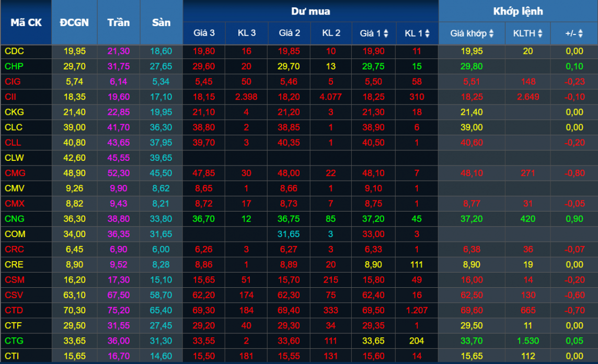Select stock code CSM
Viewport: 598px width, 364px height.
(15, 280)
